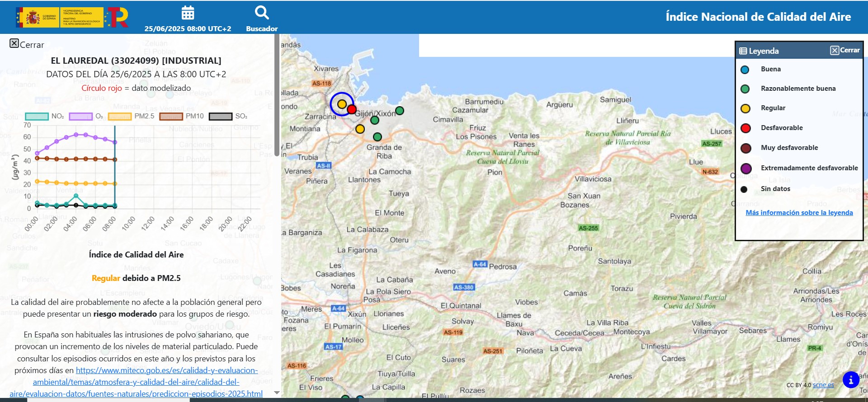Click the Gijón/Xixón map label
Image resolution: width=868 pixels, height=402 pixels.
[375, 113]
